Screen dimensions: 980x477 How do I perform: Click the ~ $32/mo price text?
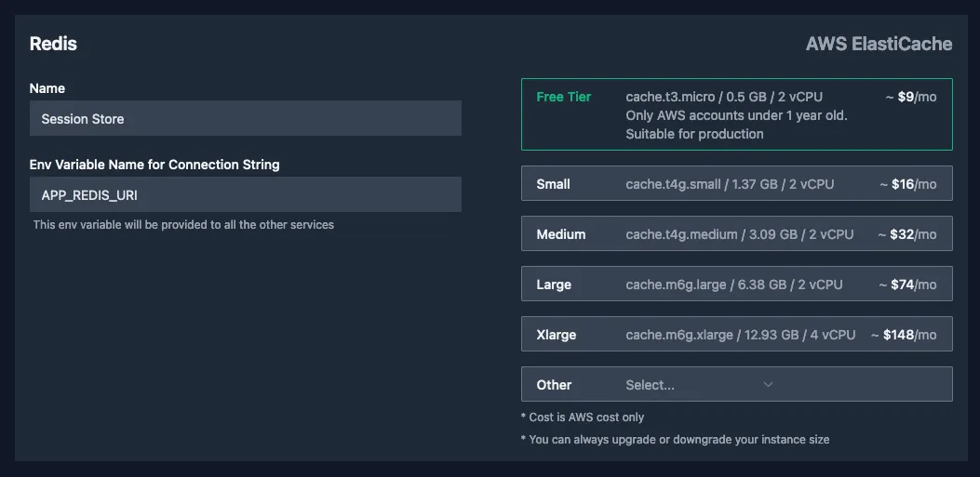point(906,234)
